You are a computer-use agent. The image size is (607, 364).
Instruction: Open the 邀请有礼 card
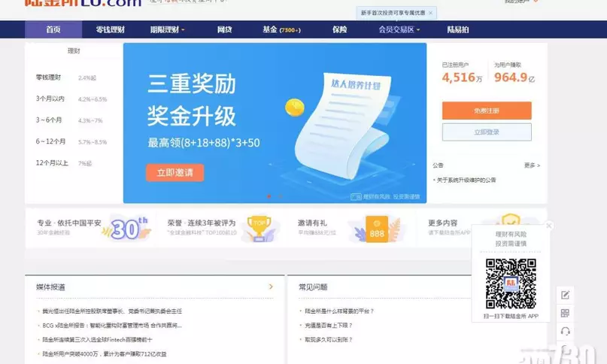pyautogui.click(x=351, y=228)
